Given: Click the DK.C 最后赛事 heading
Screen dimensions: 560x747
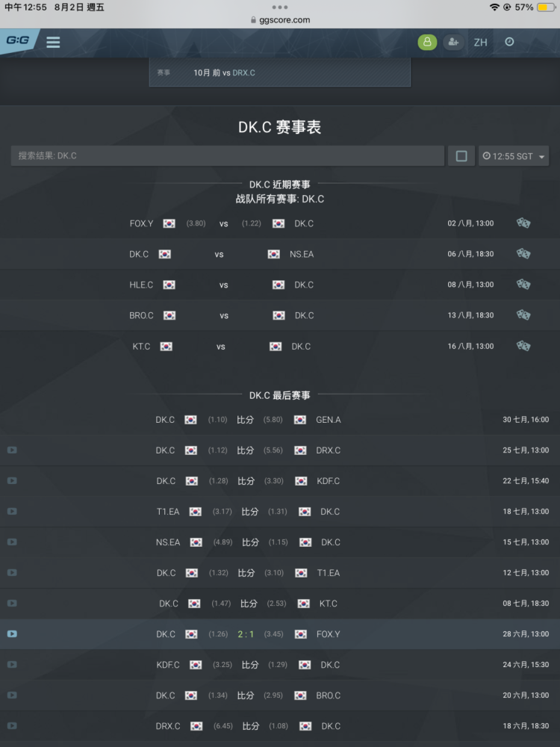Looking at the screenshot, I should pyautogui.click(x=279, y=395).
